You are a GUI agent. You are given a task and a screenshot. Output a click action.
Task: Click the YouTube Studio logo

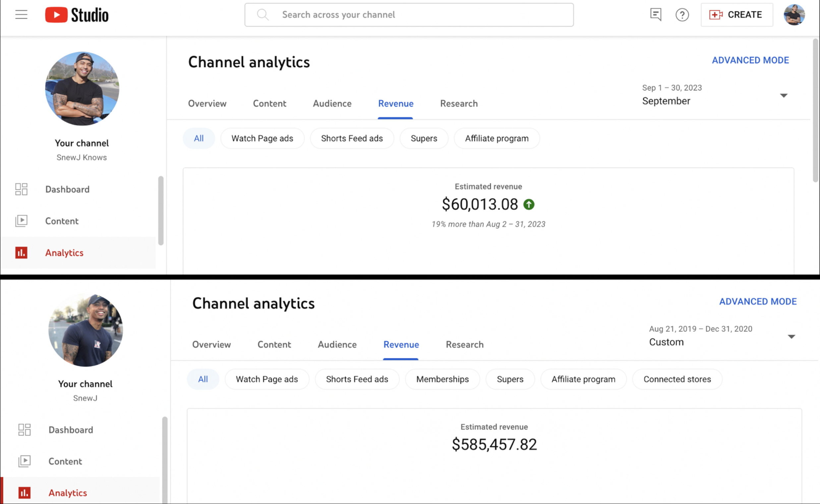[x=77, y=15]
